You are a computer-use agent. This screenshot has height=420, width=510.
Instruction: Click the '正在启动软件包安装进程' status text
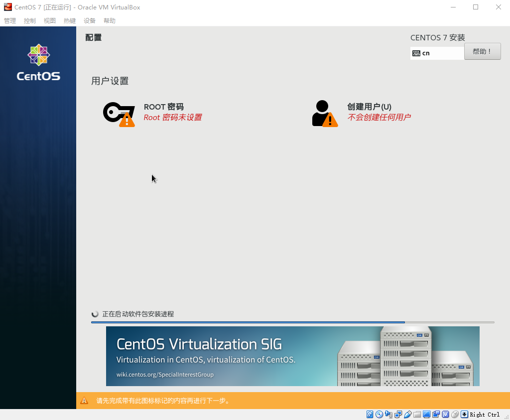tap(138, 314)
